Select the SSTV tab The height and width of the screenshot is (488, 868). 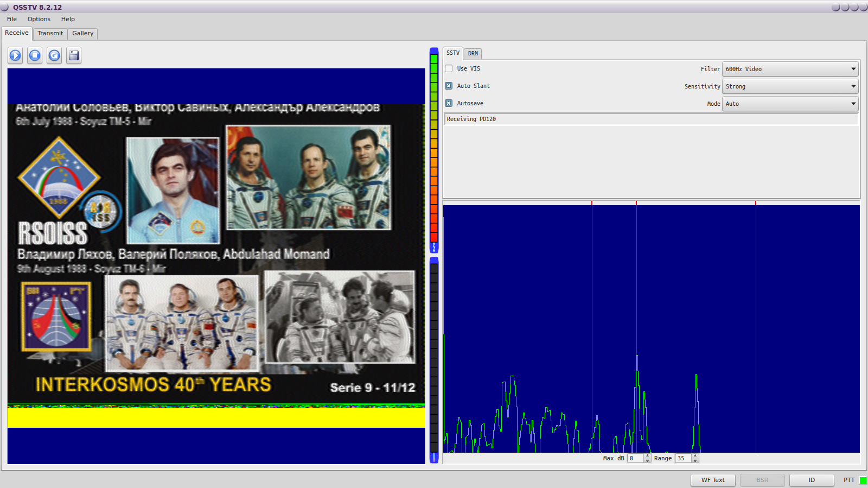click(x=453, y=53)
